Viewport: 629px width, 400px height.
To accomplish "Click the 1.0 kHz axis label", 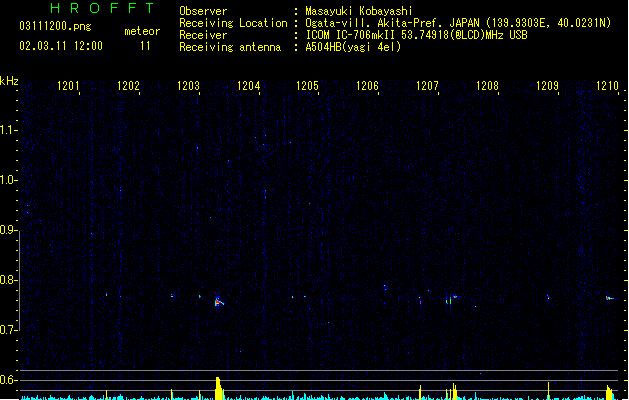I will (x=8, y=180).
